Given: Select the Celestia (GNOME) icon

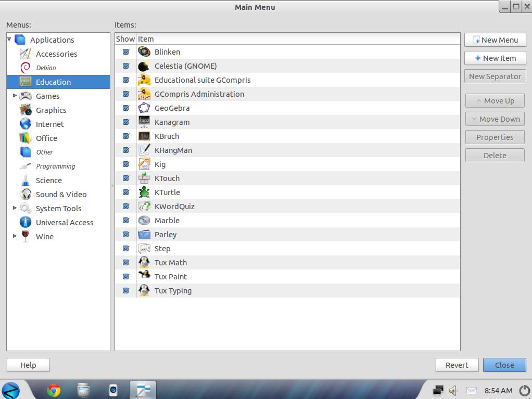Looking at the screenshot, I should 144,66.
